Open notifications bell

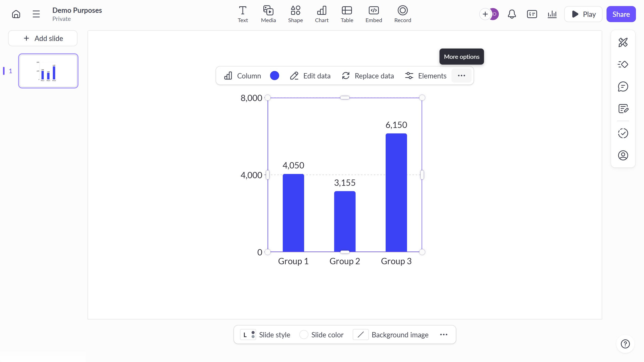pos(512,14)
